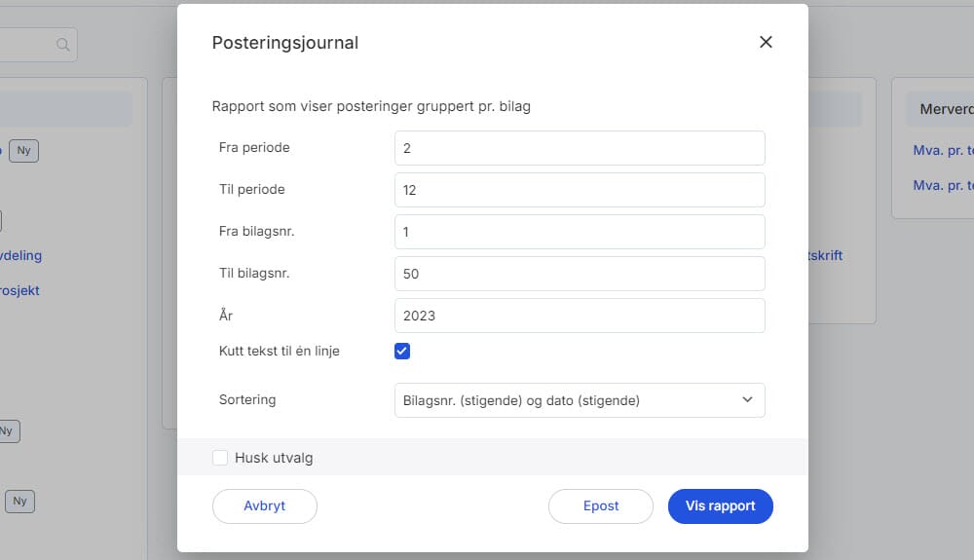Click the topmost Ny badge
Screen dimensions: 974x560
tap(23, 151)
